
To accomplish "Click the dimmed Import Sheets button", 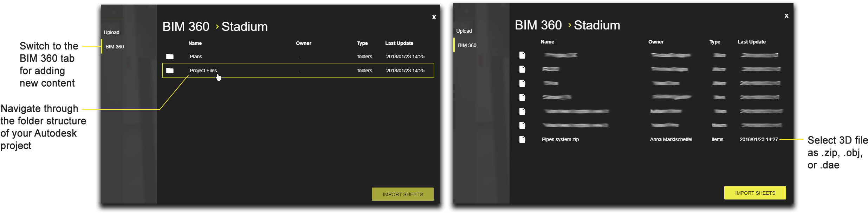I will click(403, 194).
